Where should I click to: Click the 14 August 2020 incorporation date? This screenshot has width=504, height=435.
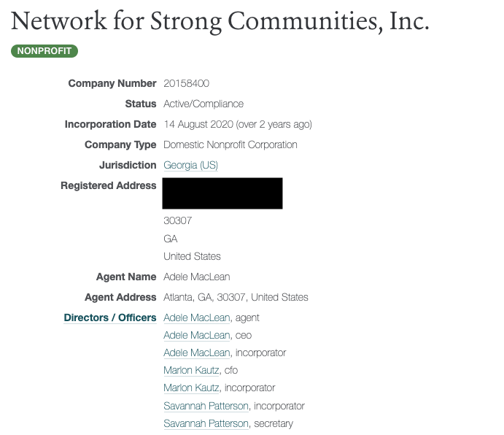(237, 124)
